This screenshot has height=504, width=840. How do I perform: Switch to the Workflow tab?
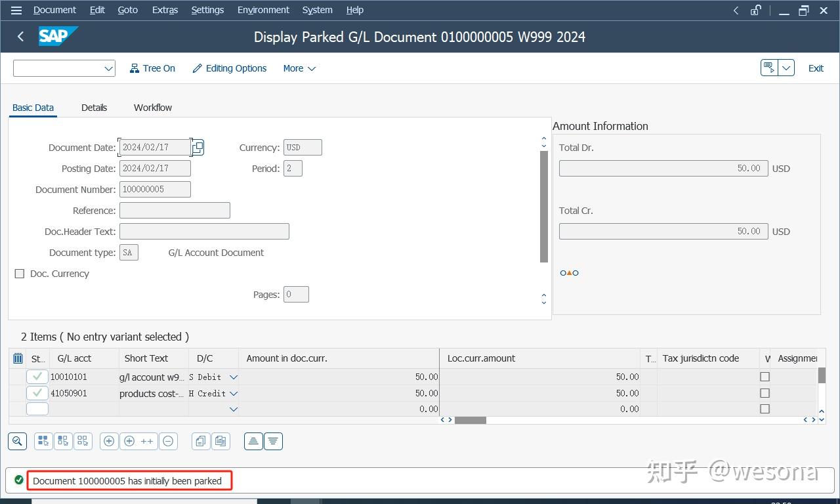point(153,108)
